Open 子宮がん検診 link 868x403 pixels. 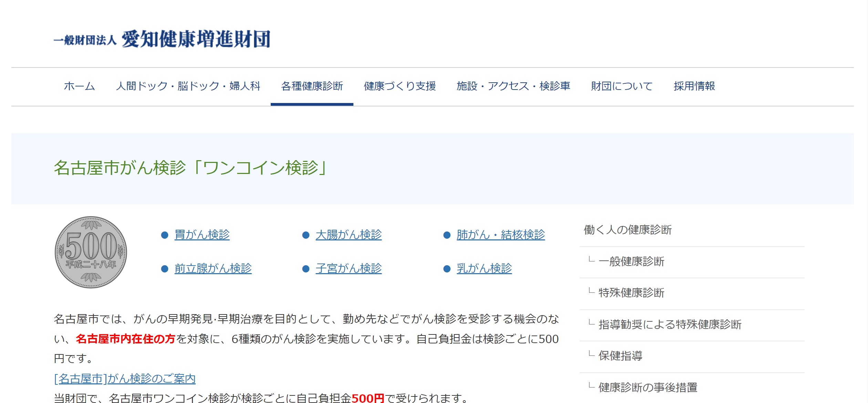click(x=349, y=269)
